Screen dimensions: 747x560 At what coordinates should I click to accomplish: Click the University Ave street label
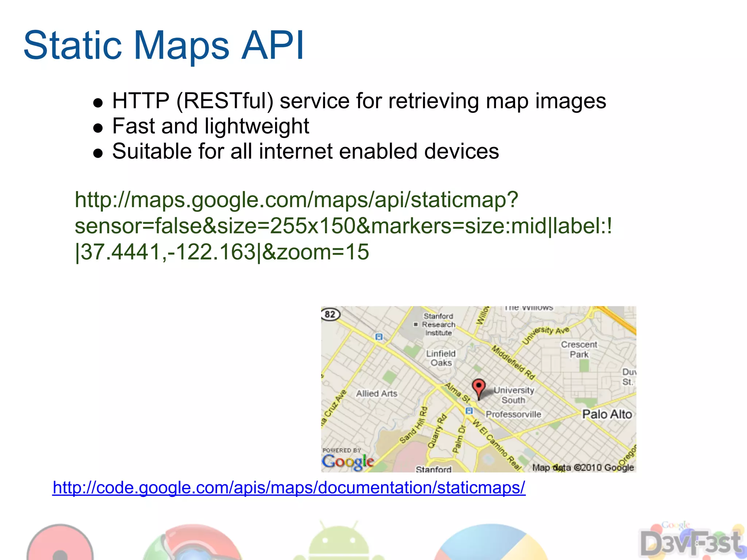[x=546, y=335]
